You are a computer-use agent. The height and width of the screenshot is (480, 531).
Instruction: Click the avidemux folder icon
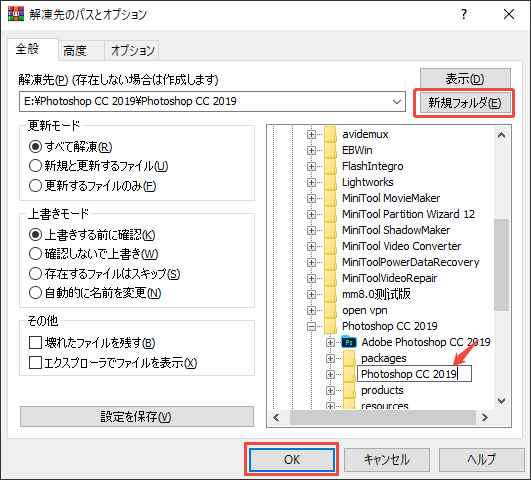pos(330,134)
